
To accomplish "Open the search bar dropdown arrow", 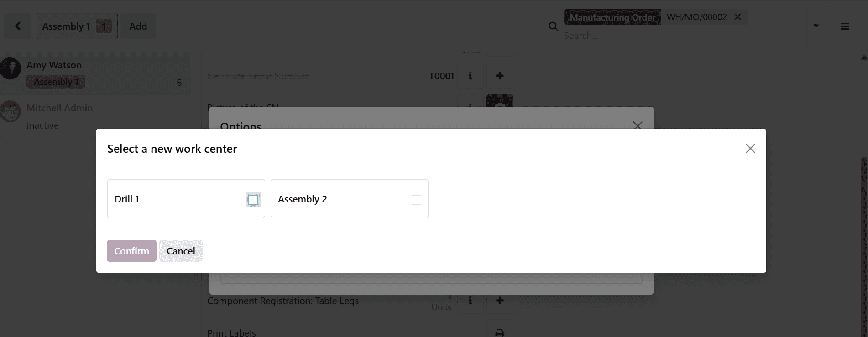I will pos(816,26).
